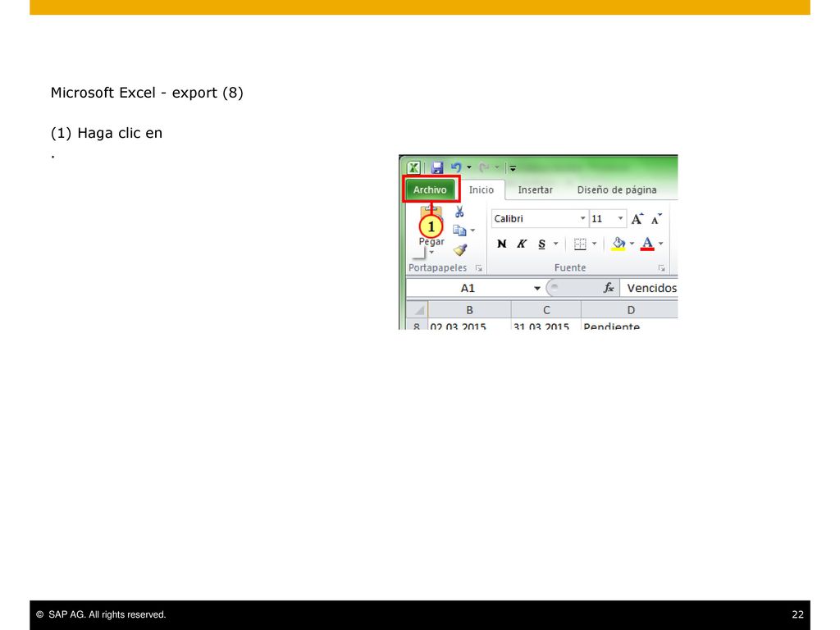Open the Archivo tab

tap(430, 189)
